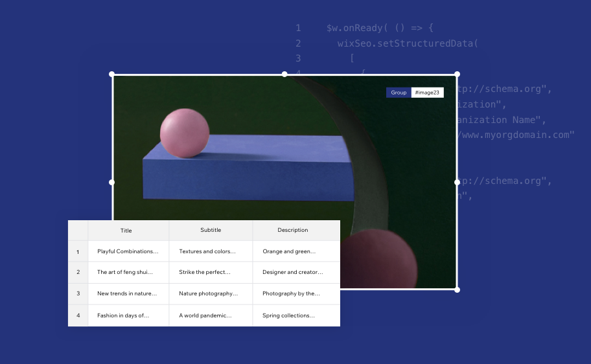This screenshot has height=364, width=591.
Task: Click the 'Orange and green...' cell
Action: tap(296, 251)
